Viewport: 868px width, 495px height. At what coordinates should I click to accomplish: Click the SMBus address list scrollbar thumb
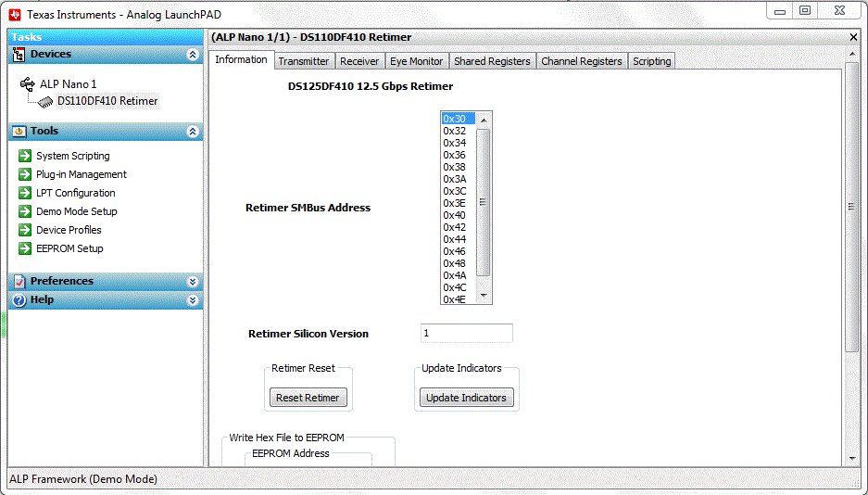[x=484, y=202]
